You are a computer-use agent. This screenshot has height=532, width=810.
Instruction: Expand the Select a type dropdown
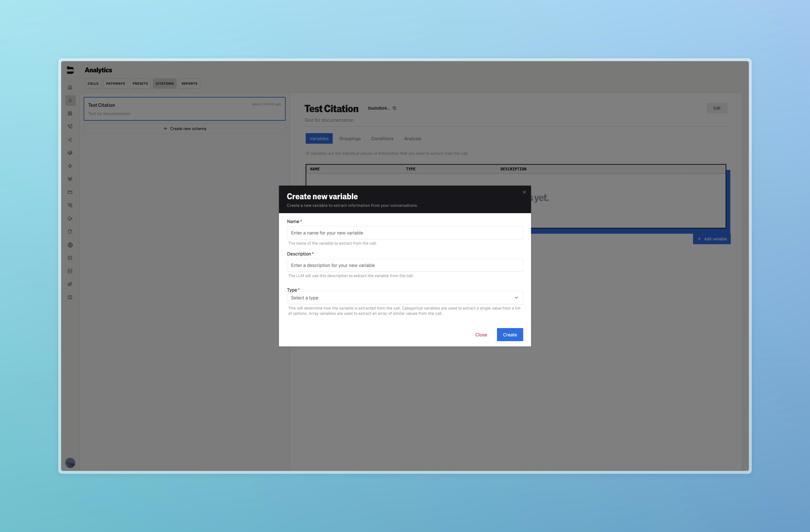click(405, 298)
